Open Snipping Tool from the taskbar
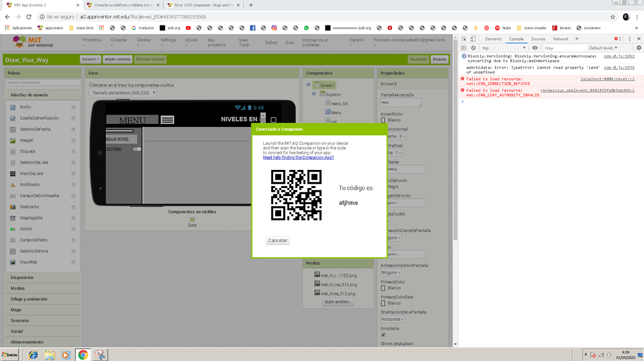 [x=100, y=355]
